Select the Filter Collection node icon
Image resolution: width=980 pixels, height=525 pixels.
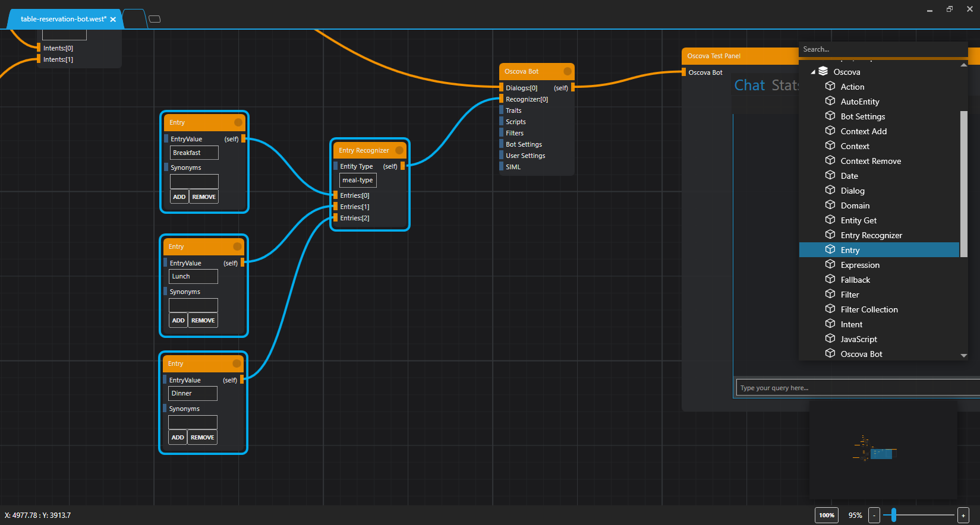click(x=830, y=309)
